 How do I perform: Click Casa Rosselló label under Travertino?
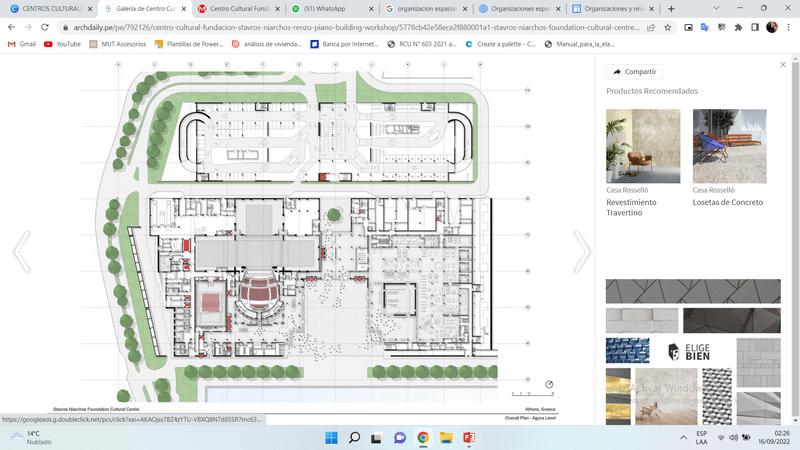(x=627, y=190)
